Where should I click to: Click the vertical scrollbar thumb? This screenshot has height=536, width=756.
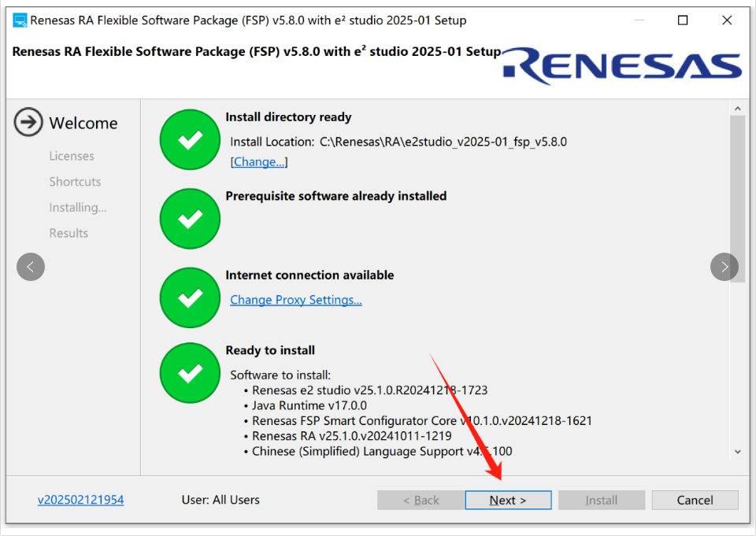738,198
